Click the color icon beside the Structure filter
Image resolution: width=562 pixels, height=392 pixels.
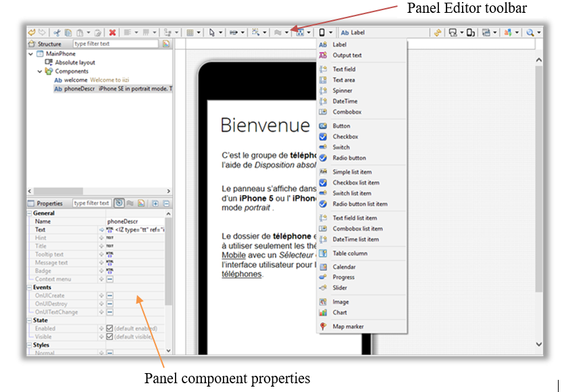(x=166, y=44)
